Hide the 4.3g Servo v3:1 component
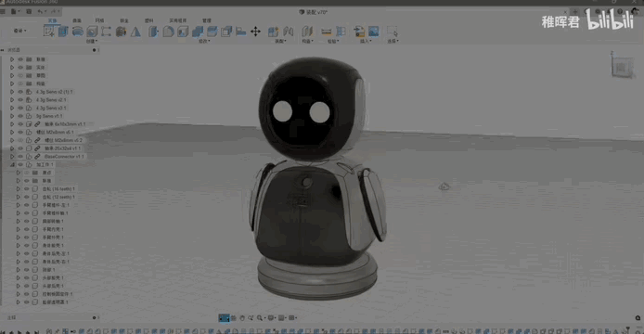The height and width of the screenshot is (334, 644). [x=20, y=108]
